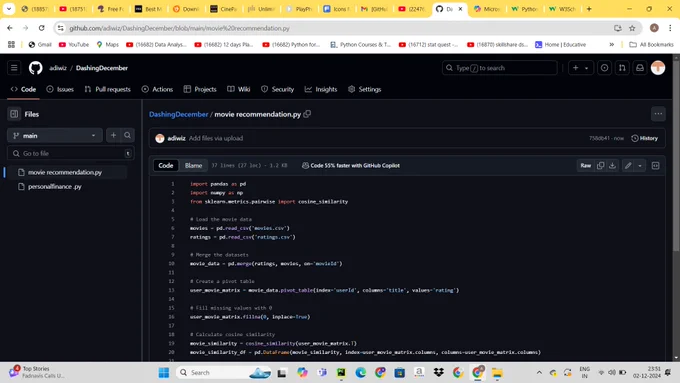Show hidden system tray icons
Image resolution: width=680 pixels, height=383 pixels.
pyautogui.click(x=539, y=373)
